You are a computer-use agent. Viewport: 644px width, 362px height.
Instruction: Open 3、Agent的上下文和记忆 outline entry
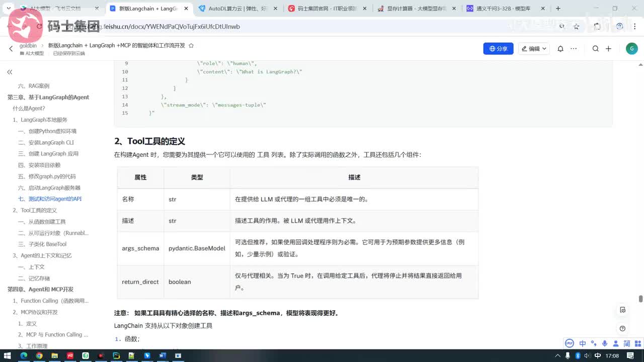[42, 255]
